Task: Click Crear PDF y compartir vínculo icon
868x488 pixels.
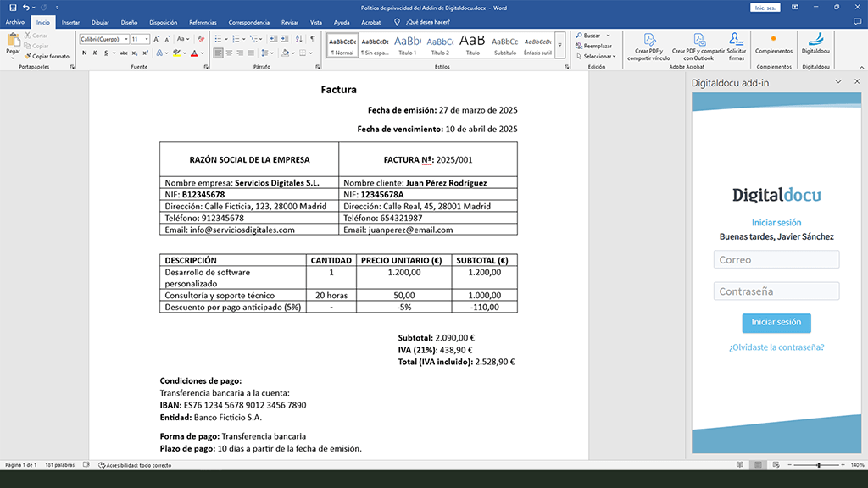Action: pyautogui.click(x=648, y=38)
